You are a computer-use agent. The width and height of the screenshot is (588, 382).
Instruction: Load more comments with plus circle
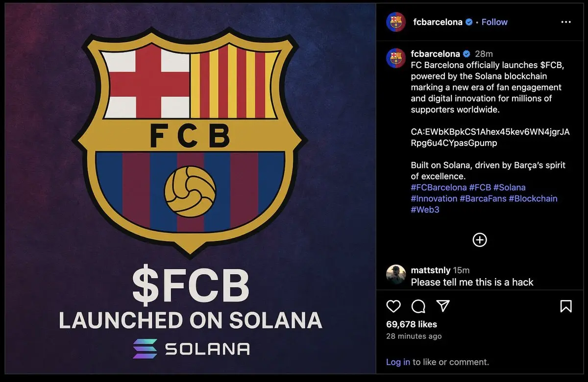coord(479,239)
